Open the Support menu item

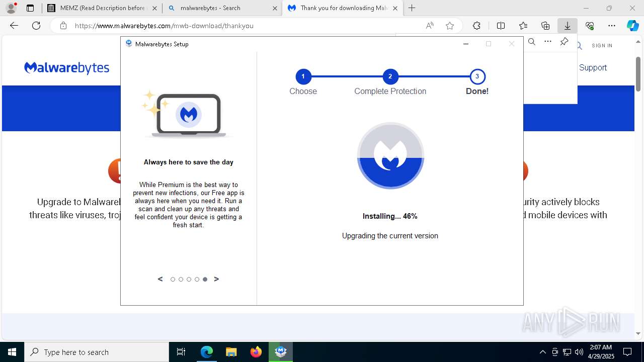593,67
